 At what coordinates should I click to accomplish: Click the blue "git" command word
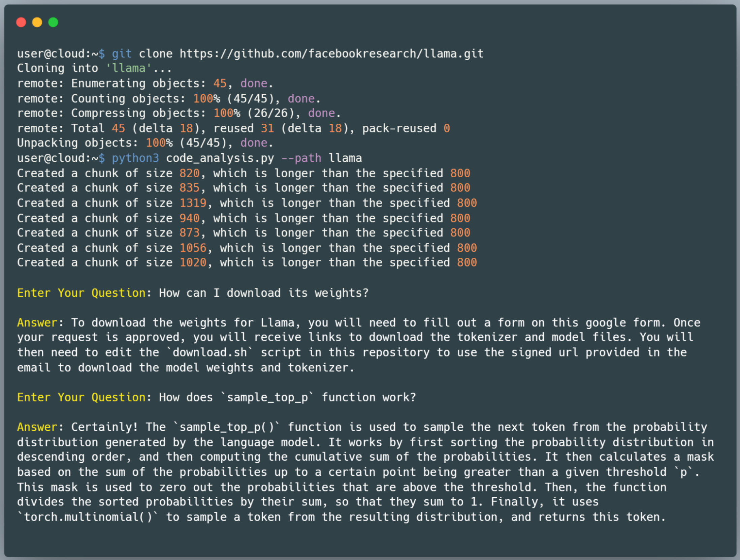[x=122, y=54]
